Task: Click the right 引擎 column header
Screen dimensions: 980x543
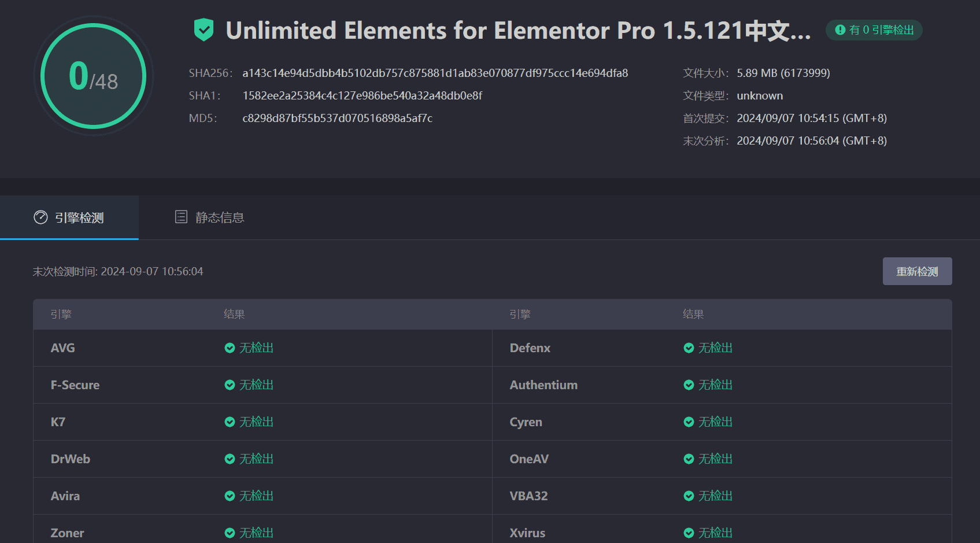Action: (x=520, y=315)
